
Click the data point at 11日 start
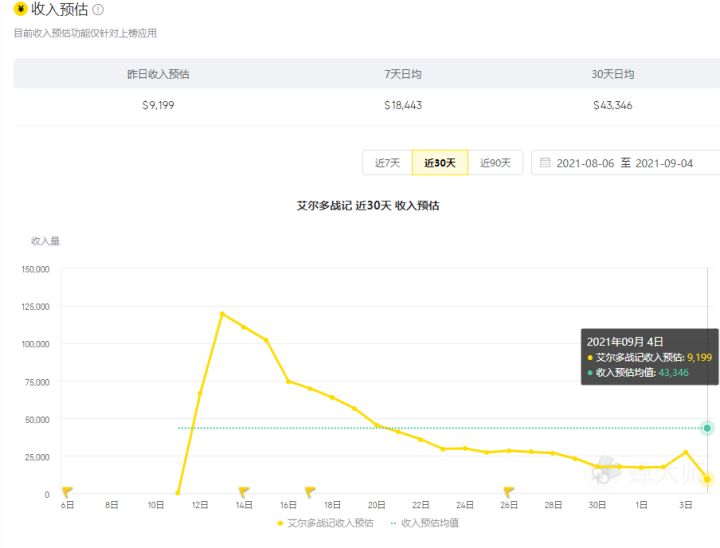pyautogui.click(x=178, y=493)
